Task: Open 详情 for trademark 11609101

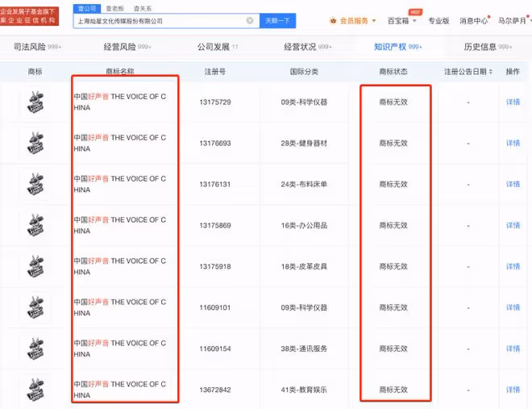Action: coord(513,307)
